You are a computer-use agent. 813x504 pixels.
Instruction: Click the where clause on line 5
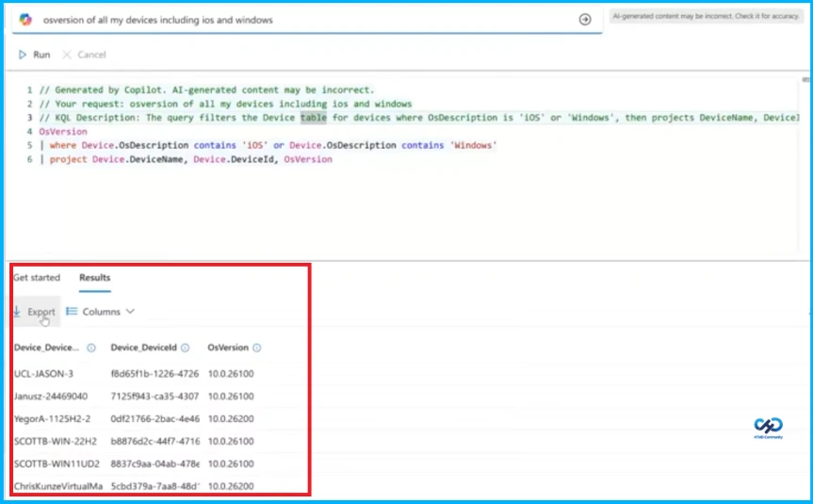(x=268, y=145)
